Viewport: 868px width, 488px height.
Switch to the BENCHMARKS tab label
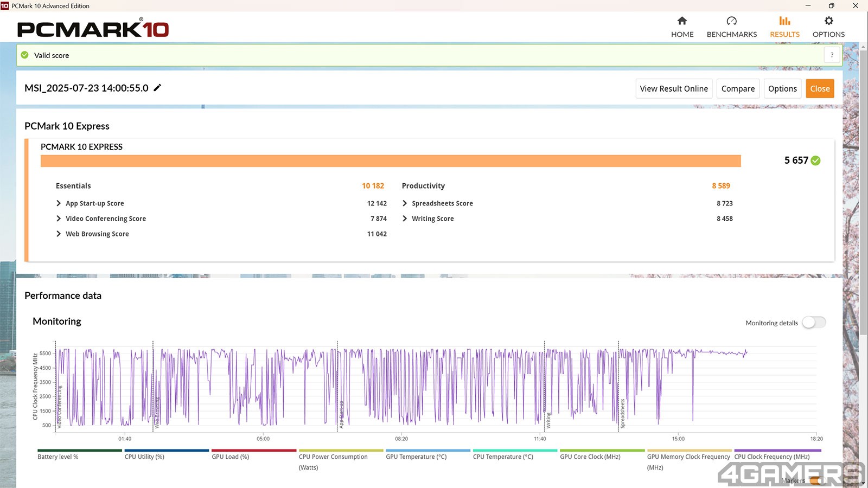point(731,34)
